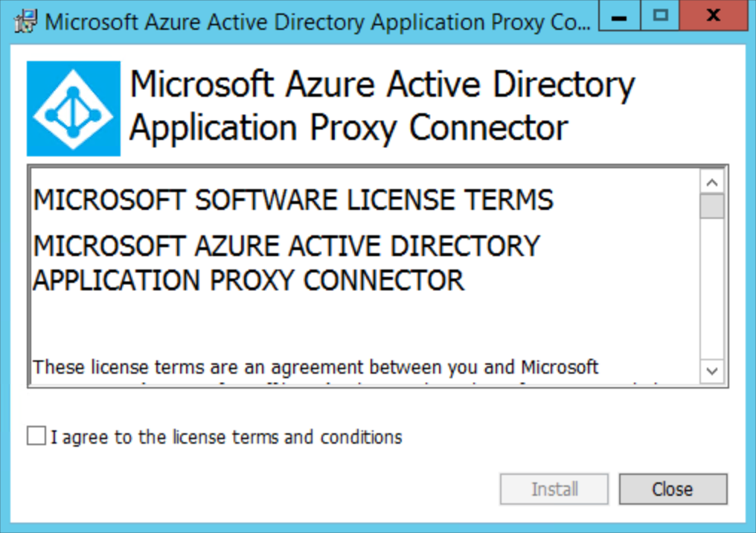Click the "These license terms are an agreement" paragraph
This screenshot has width=756, height=533.
point(316,367)
